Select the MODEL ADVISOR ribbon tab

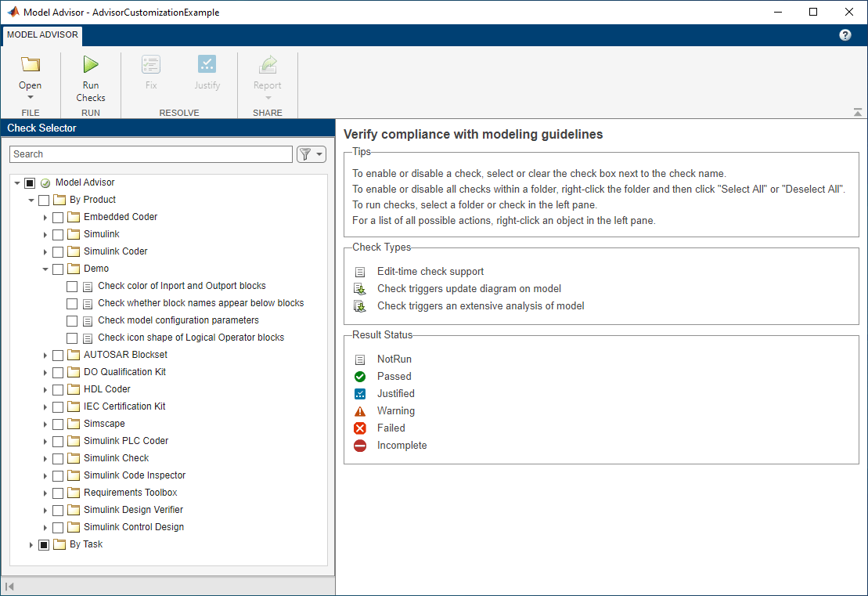click(x=42, y=35)
